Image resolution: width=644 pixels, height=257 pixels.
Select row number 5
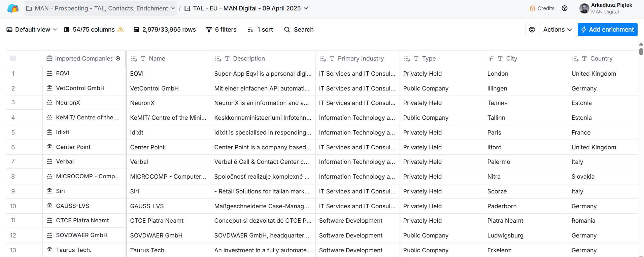coord(13,133)
